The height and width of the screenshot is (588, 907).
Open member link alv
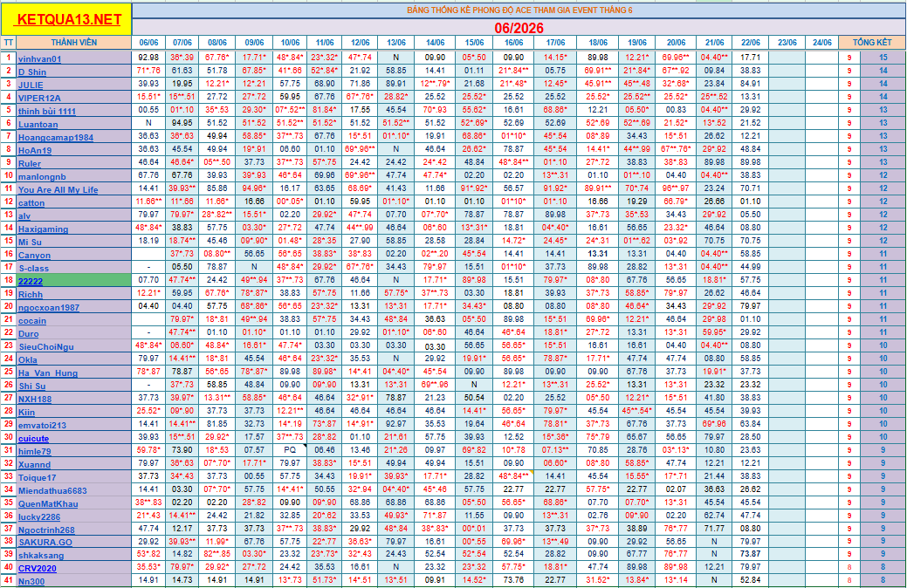point(24,216)
